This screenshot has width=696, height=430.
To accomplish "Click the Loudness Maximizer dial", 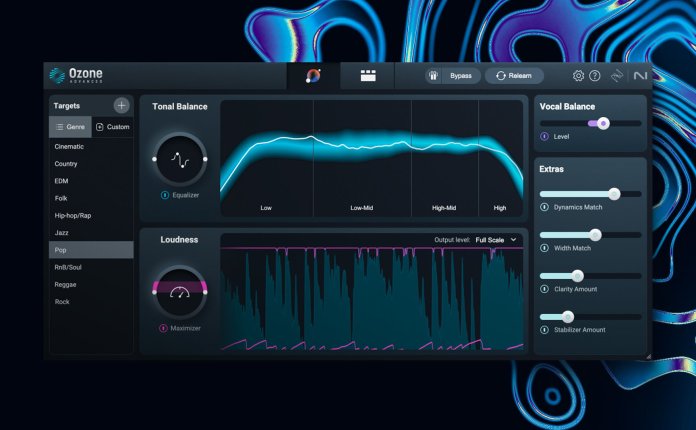I will [x=180, y=292].
